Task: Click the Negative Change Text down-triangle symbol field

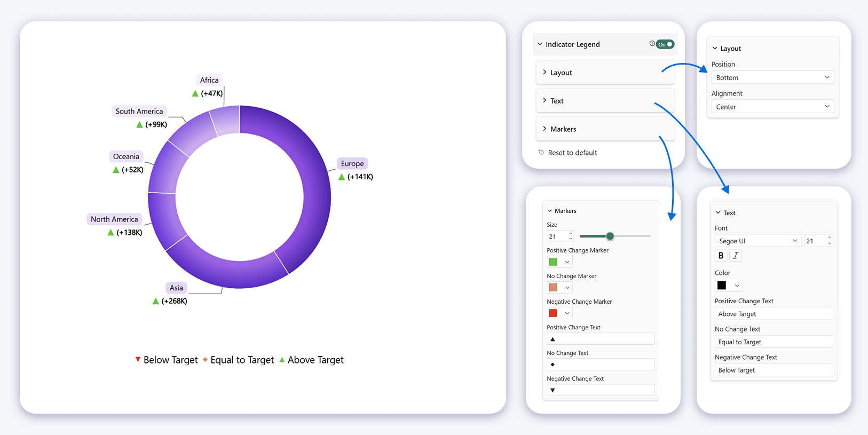Action: tap(601, 390)
